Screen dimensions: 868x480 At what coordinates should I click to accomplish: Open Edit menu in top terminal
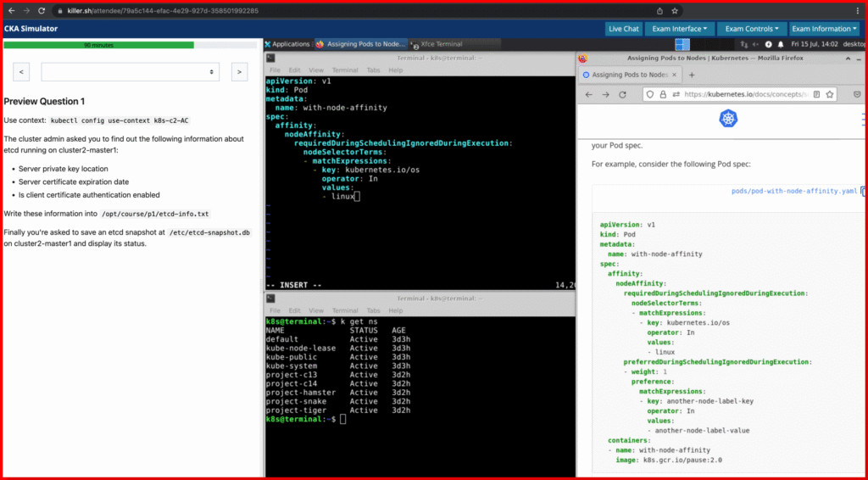coord(294,70)
